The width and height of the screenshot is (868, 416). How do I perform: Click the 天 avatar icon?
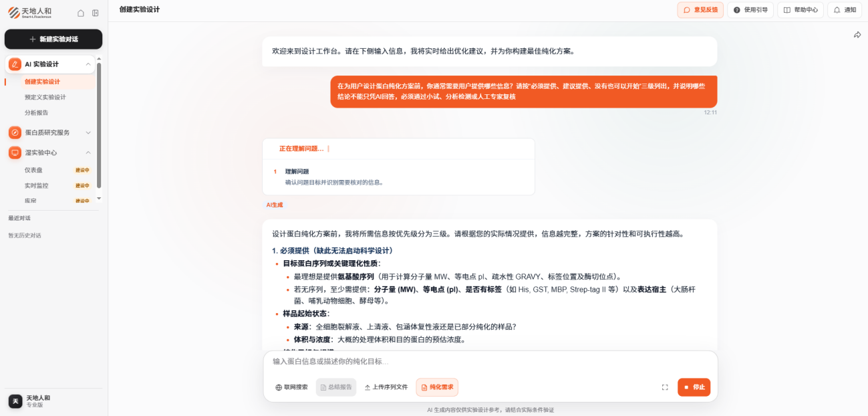[x=15, y=401]
